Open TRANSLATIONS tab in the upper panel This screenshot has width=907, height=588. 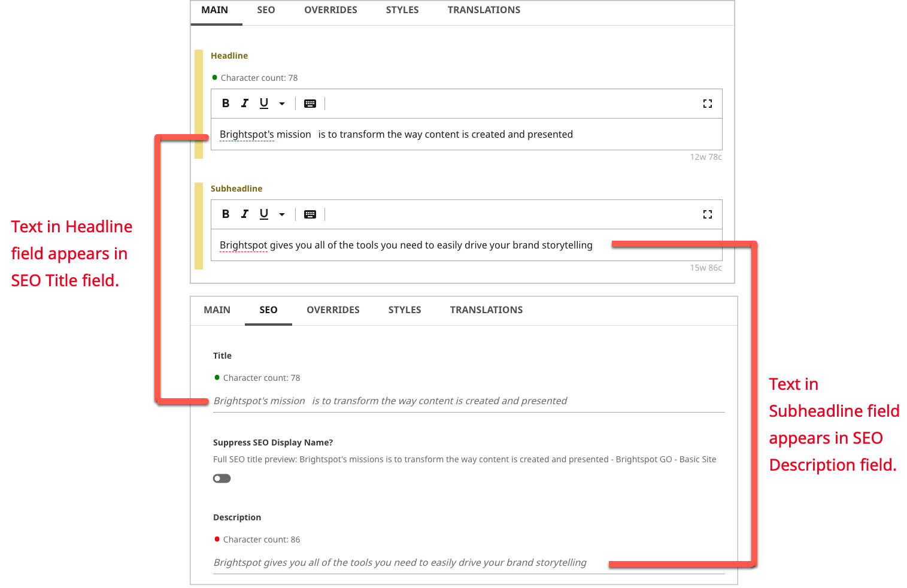pyautogui.click(x=484, y=10)
